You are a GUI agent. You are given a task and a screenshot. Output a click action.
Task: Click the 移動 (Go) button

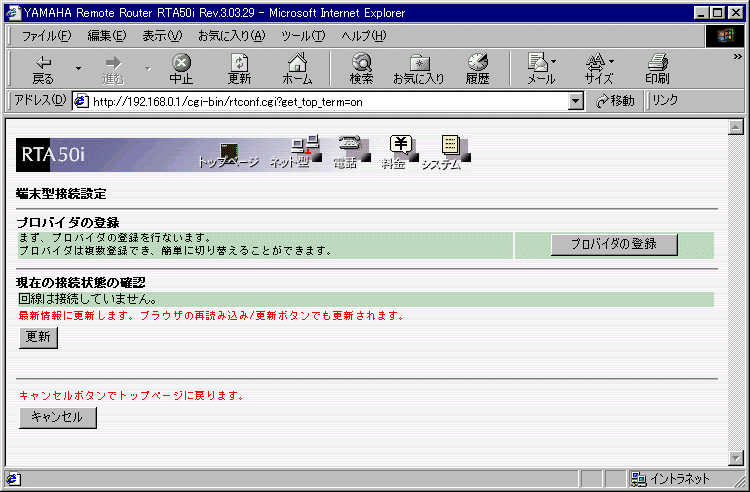[616, 101]
